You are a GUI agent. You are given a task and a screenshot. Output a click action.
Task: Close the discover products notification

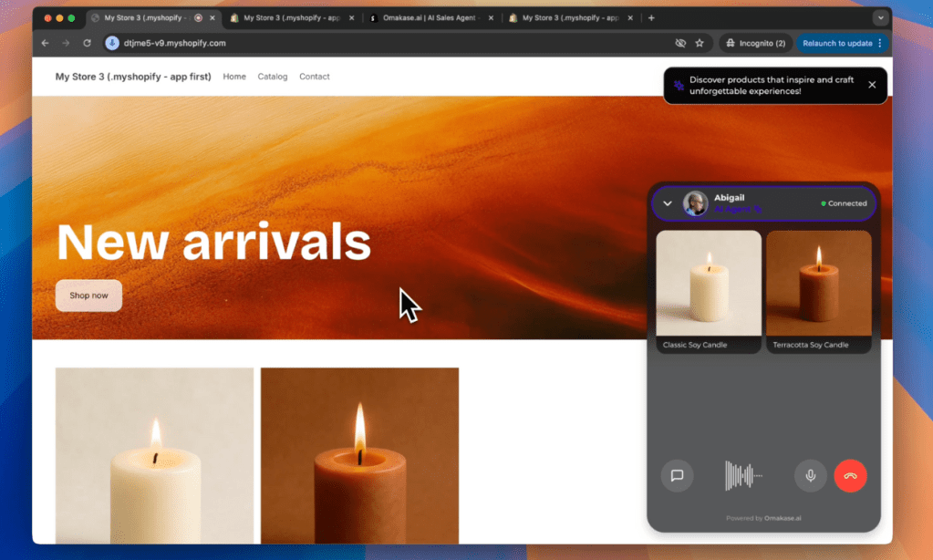872,85
